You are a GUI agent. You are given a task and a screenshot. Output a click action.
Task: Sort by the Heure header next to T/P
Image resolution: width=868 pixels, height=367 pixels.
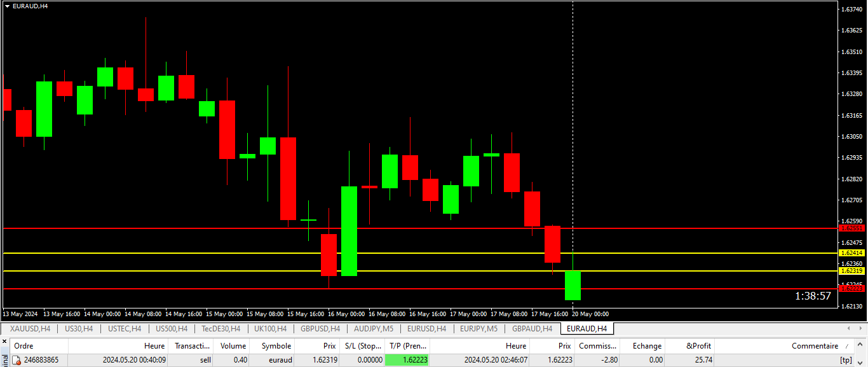(x=480, y=346)
